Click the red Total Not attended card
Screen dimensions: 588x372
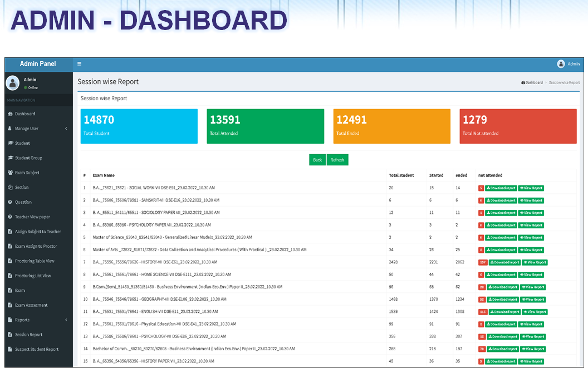click(x=518, y=126)
